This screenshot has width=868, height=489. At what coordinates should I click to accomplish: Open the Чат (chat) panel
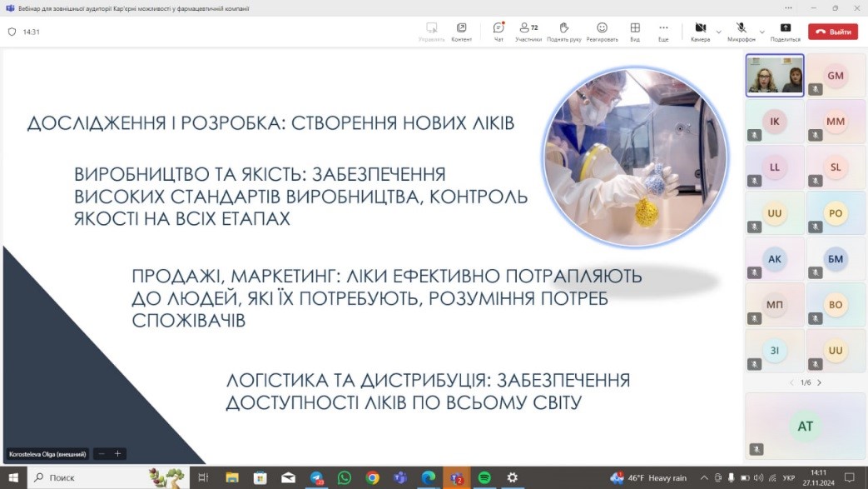(498, 32)
